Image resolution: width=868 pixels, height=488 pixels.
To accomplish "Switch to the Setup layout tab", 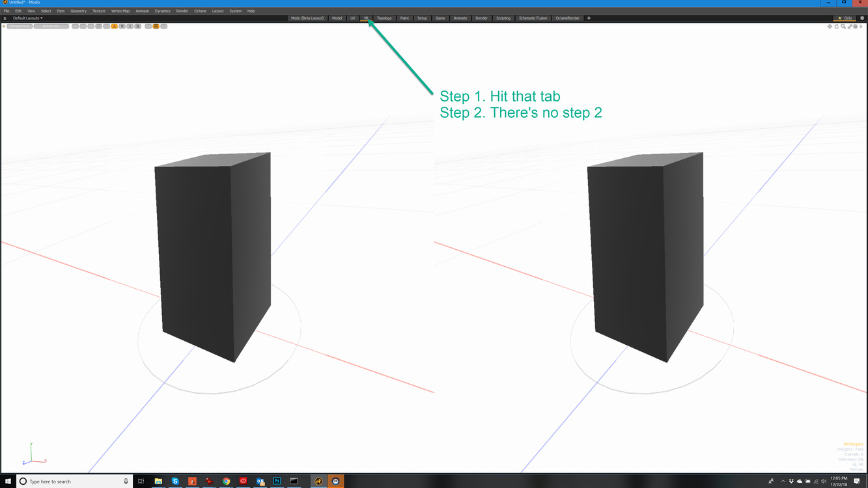I will click(422, 18).
